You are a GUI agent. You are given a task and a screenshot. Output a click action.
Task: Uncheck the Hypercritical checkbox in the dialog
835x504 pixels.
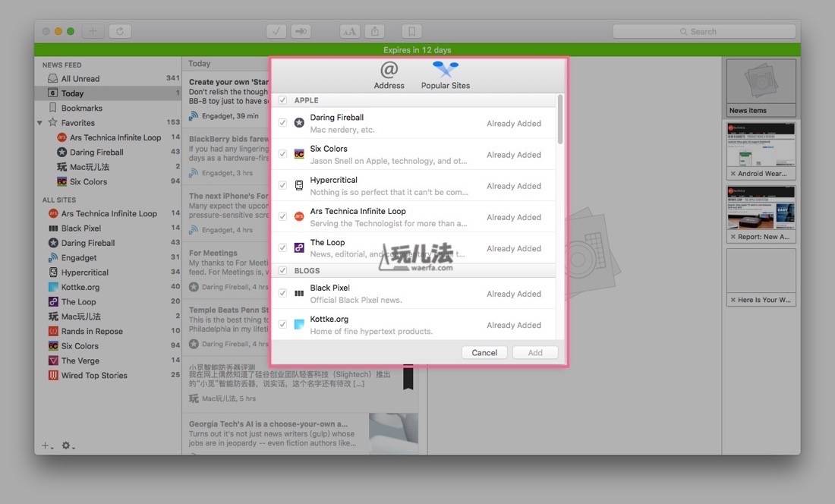click(283, 186)
